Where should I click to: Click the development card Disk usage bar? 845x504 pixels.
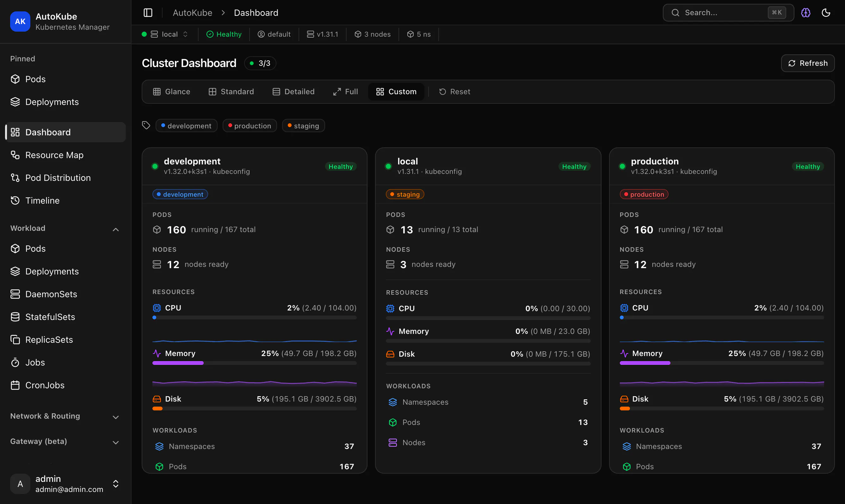[x=254, y=409]
